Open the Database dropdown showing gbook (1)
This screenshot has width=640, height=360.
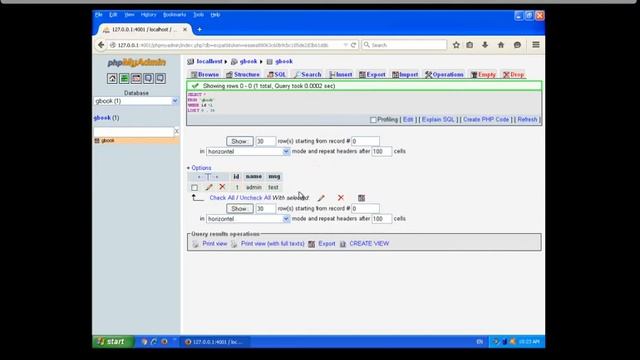(136, 101)
